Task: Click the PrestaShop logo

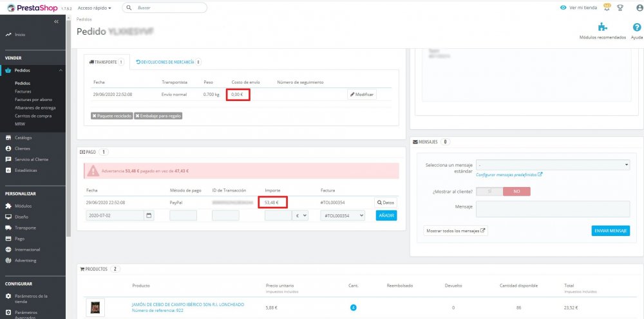Action: pos(32,8)
